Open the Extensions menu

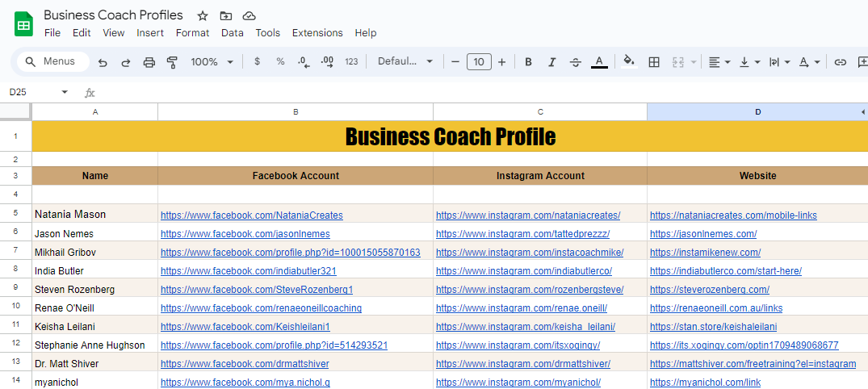tap(317, 33)
